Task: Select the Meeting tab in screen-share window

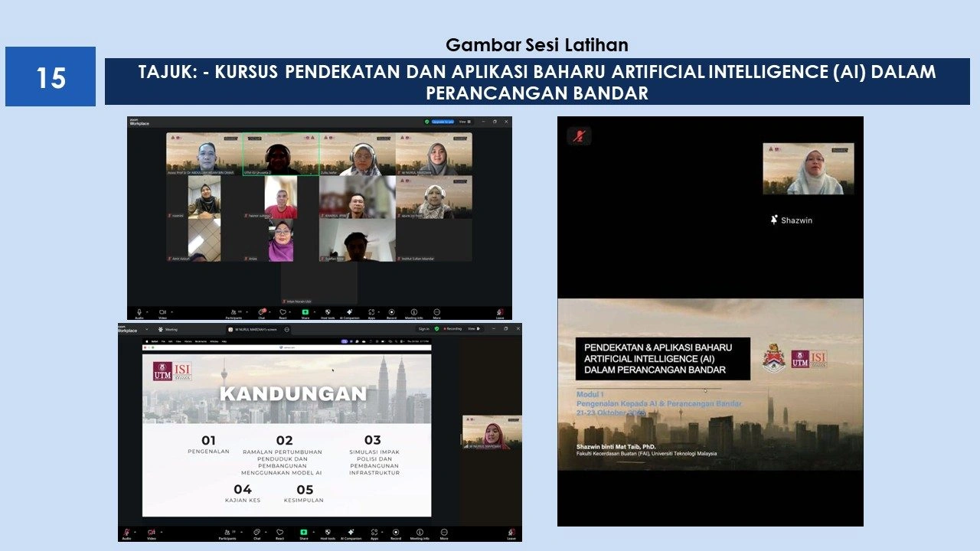Action: point(170,329)
